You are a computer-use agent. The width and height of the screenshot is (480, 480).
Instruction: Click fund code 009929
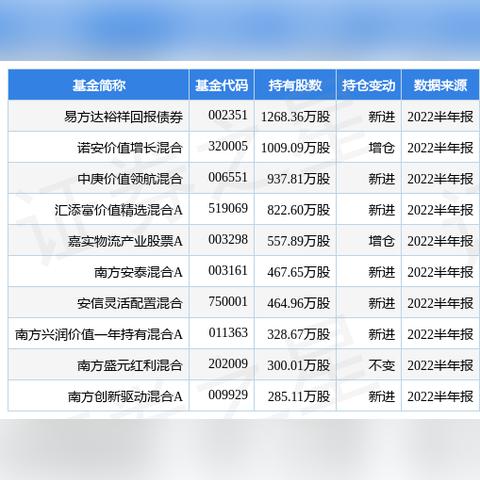[x=228, y=395]
